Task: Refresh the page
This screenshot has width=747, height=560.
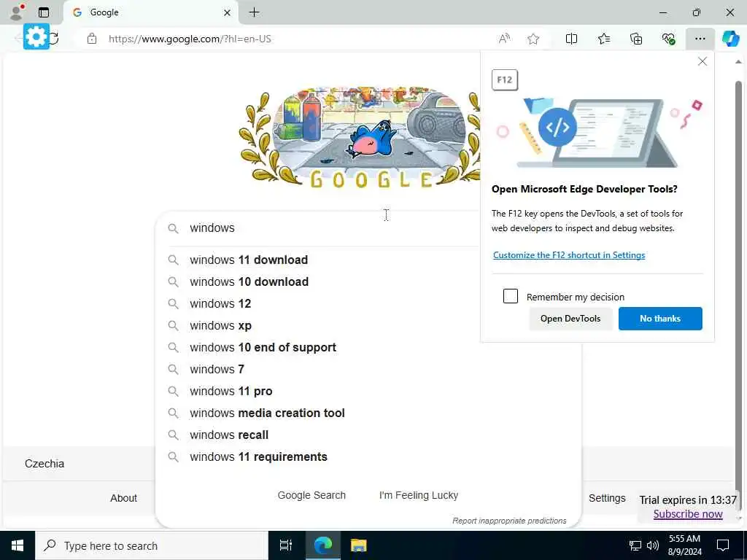Action: point(54,39)
